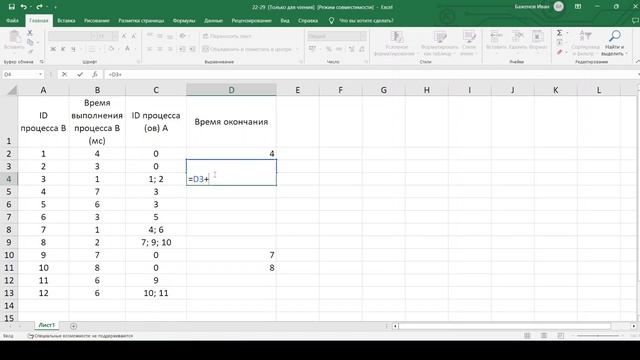Switch to the Вид ribbon tab
Image resolution: width=640 pixels, height=360 pixels.
(x=285, y=20)
